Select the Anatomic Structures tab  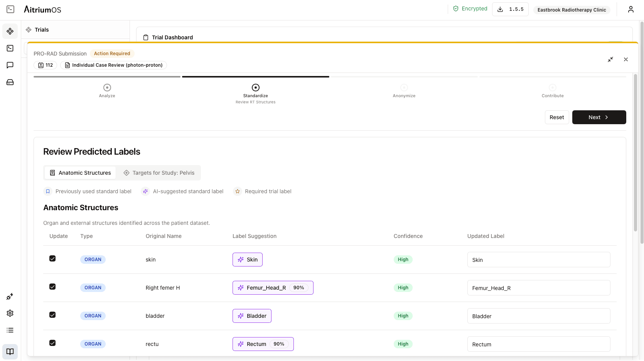[x=81, y=173]
